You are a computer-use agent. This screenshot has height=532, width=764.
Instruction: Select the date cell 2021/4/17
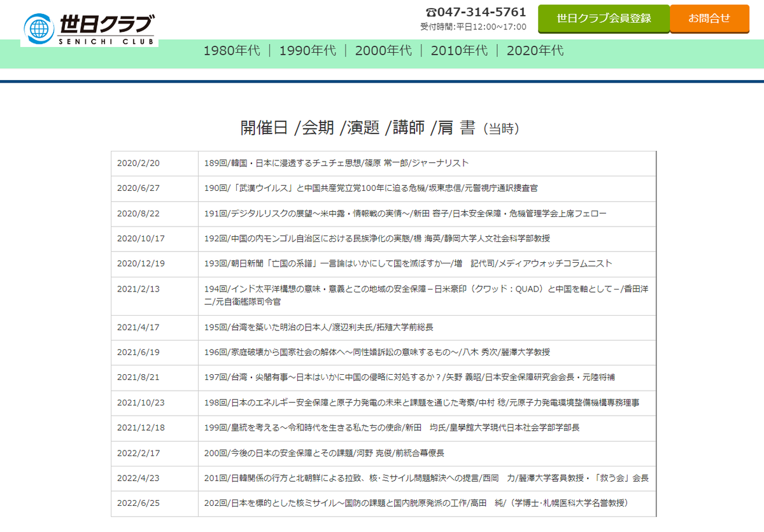click(x=155, y=328)
